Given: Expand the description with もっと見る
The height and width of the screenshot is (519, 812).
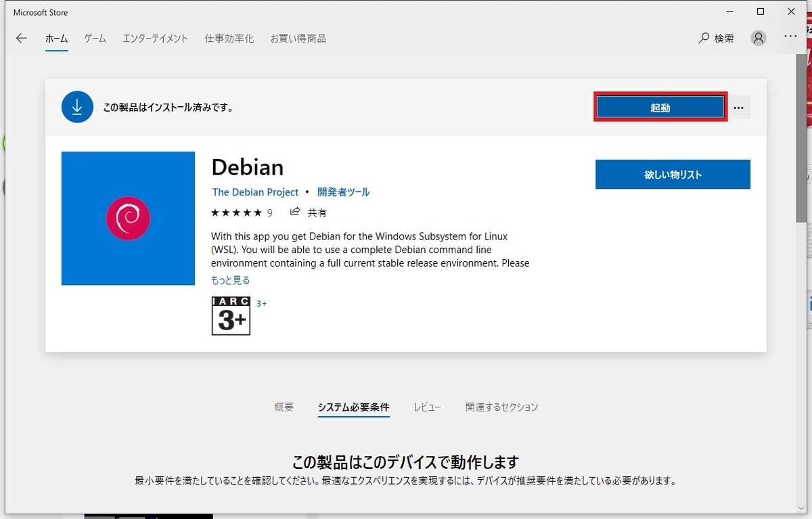Looking at the screenshot, I should [230, 279].
